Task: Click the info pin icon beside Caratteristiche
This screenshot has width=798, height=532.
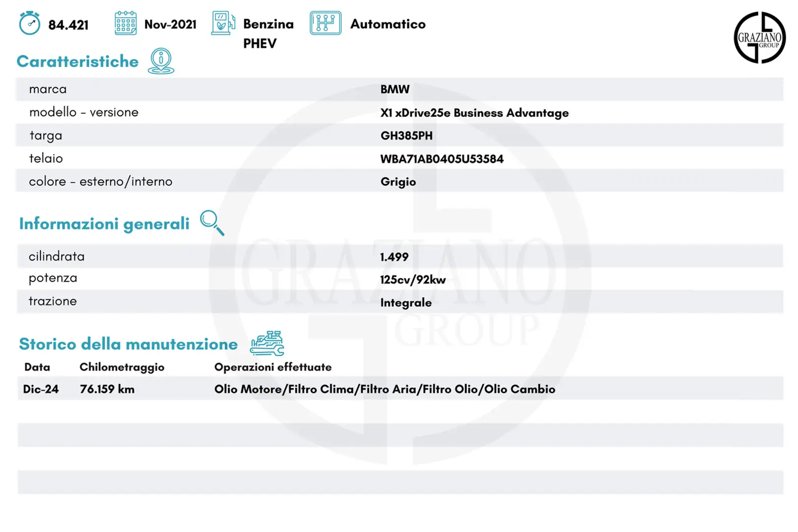Action: pos(161,61)
